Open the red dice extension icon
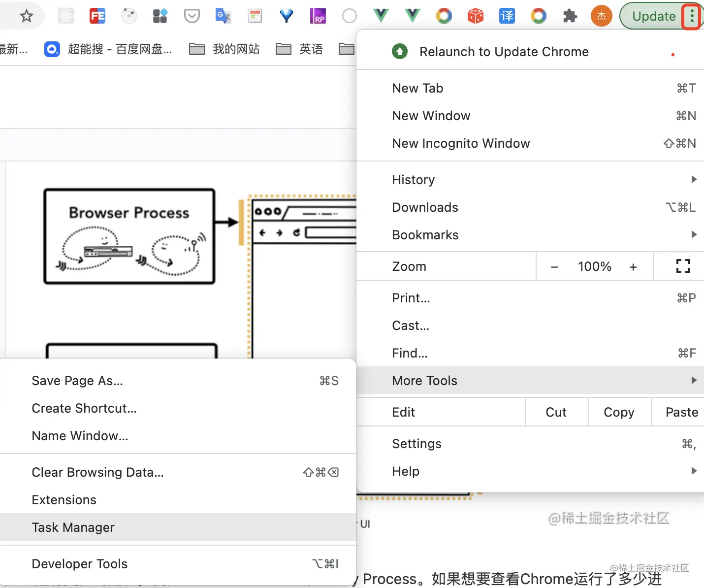The image size is (704, 588). pyautogui.click(x=476, y=16)
